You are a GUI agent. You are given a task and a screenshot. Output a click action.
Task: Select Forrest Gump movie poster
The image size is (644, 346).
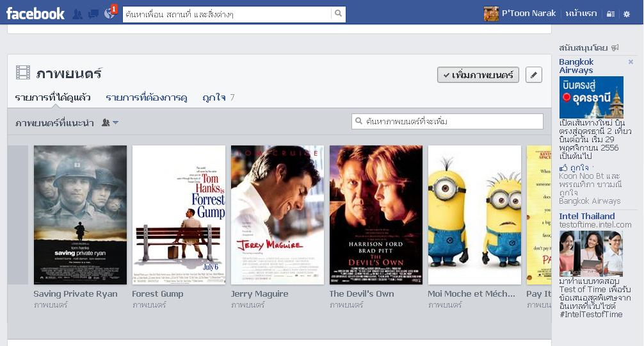[179, 215]
